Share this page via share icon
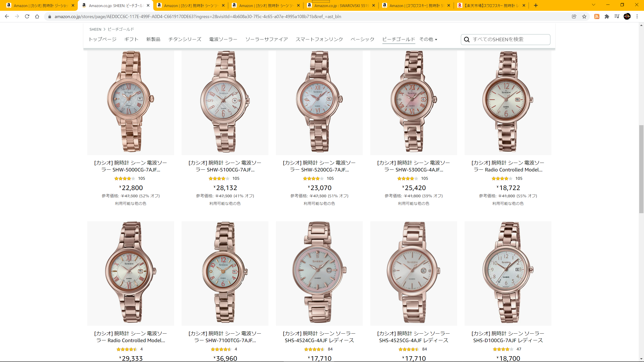The height and width of the screenshot is (362, 644). [574, 16]
